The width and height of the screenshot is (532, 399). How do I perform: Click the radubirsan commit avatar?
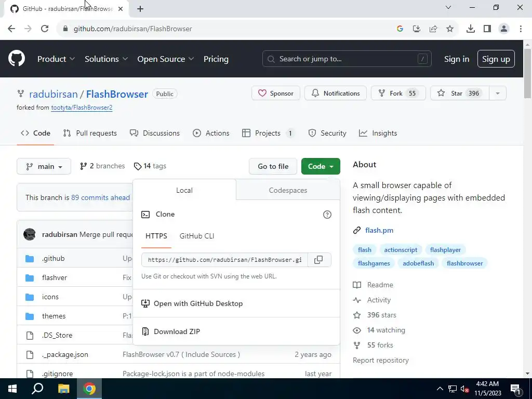[30, 234]
